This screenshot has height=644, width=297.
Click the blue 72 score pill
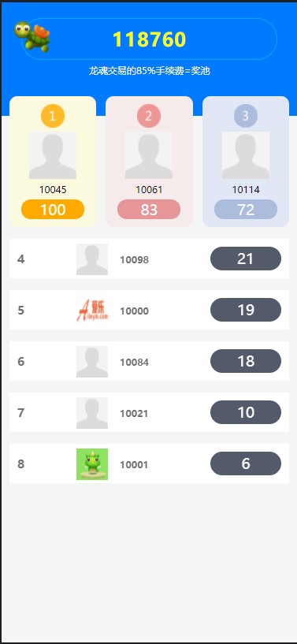tap(246, 210)
